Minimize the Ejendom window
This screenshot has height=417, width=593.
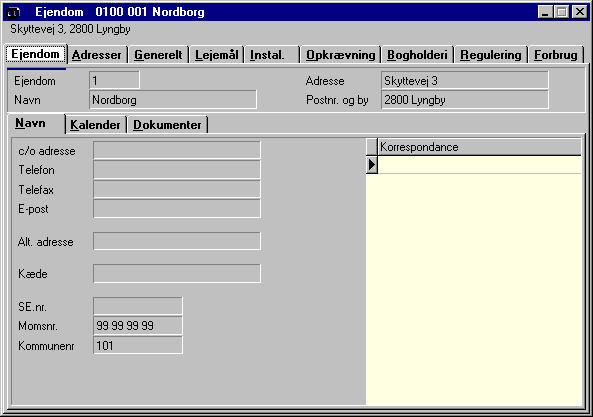pyautogui.click(x=545, y=12)
